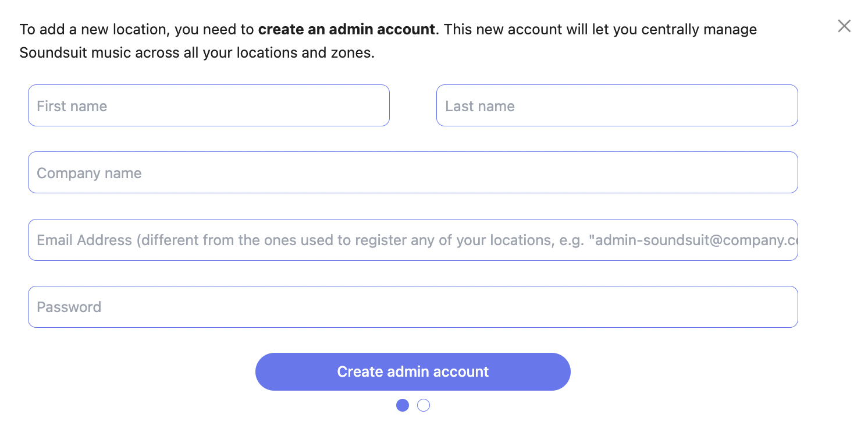Close the admin account dialog
Viewport: 868px width, 439px height.
(x=844, y=26)
